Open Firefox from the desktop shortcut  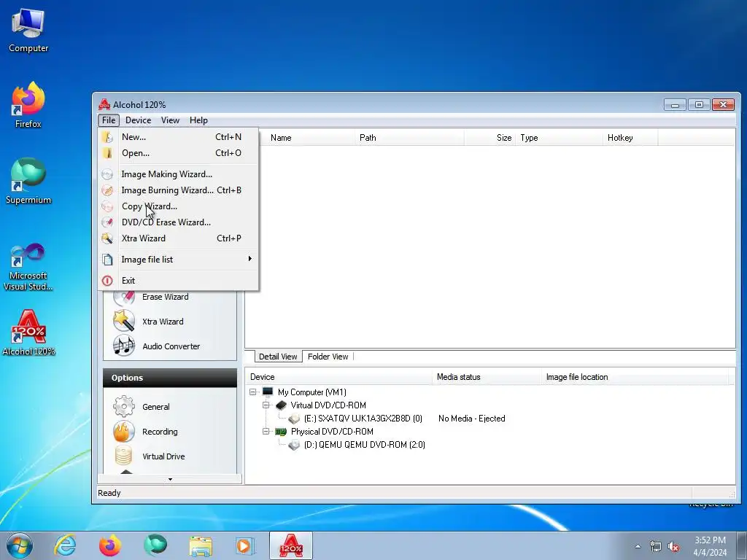[28, 105]
